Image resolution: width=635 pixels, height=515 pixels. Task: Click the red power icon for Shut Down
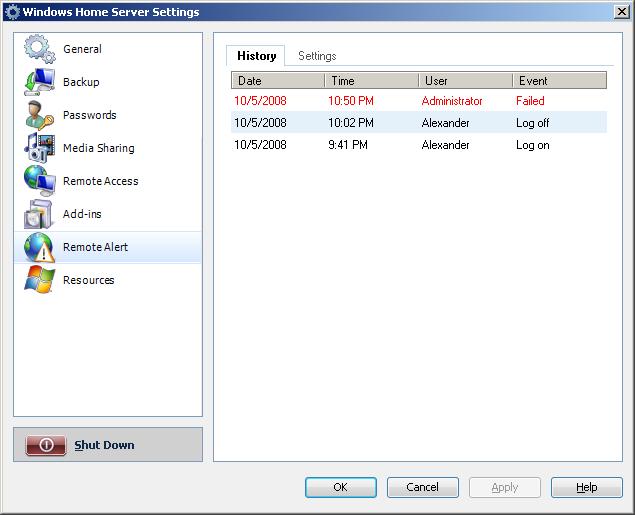point(46,445)
